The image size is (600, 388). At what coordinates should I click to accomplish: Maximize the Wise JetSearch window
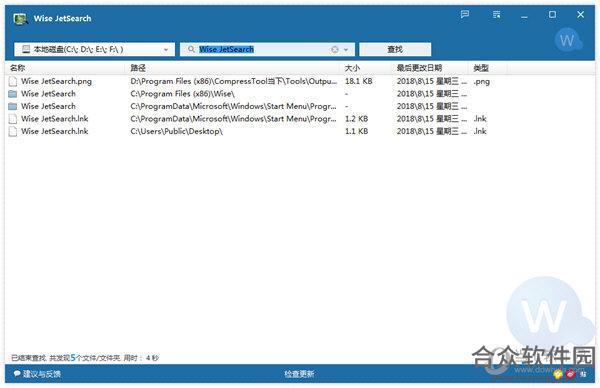[x=552, y=15]
